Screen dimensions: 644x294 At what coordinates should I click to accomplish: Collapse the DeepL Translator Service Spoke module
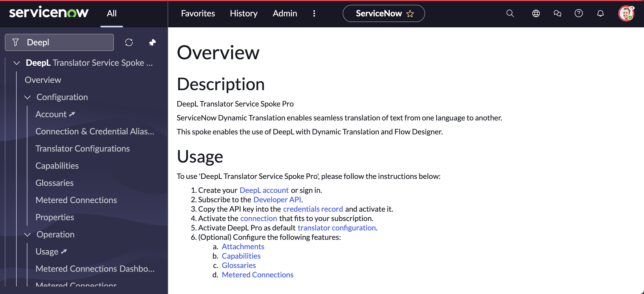pos(17,63)
